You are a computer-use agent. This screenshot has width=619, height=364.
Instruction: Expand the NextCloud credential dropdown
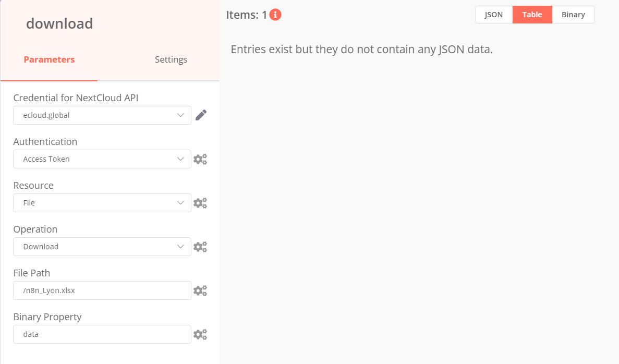102,115
